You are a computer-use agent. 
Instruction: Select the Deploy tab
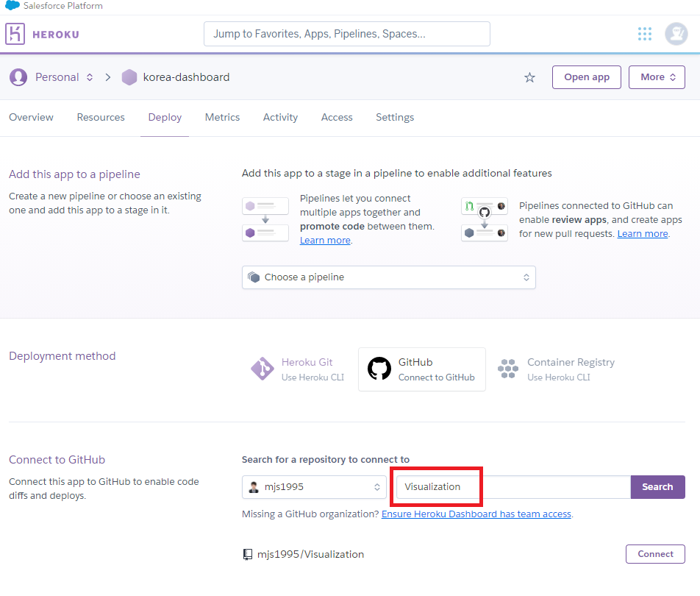(165, 118)
